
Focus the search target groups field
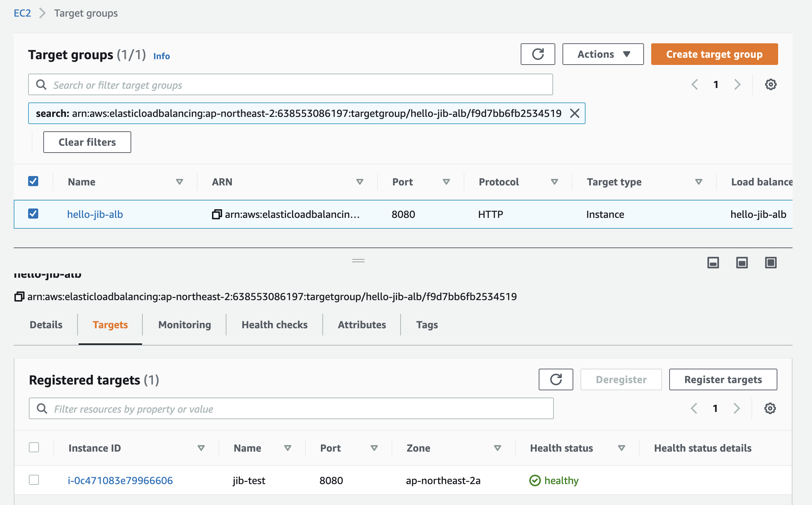(x=290, y=85)
